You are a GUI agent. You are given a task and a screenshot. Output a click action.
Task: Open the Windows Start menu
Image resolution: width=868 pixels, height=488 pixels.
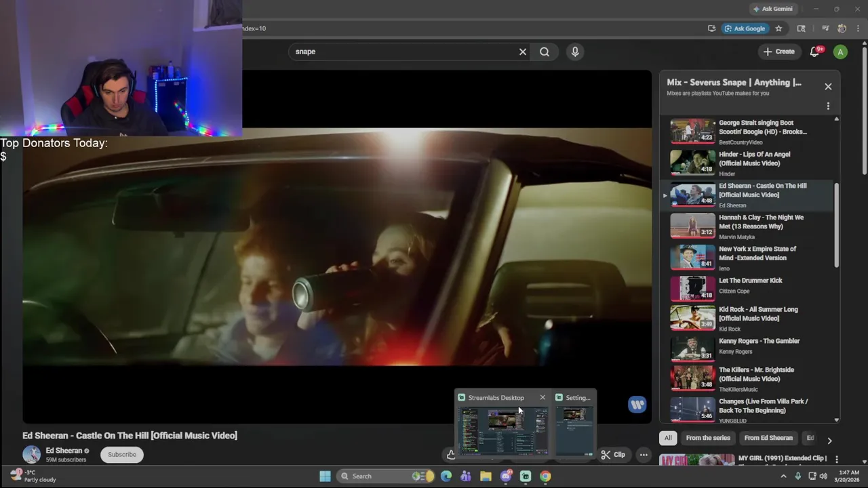[325, 476]
